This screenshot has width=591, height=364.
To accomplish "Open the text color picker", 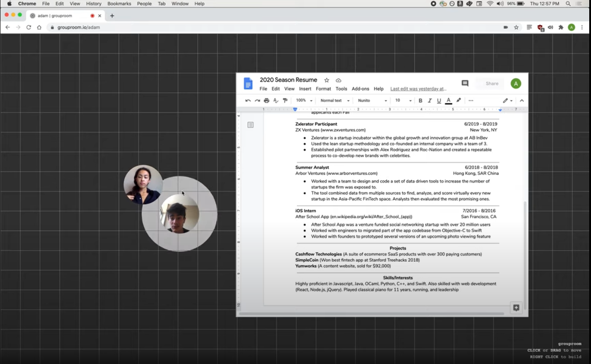I will [x=448, y=101].
